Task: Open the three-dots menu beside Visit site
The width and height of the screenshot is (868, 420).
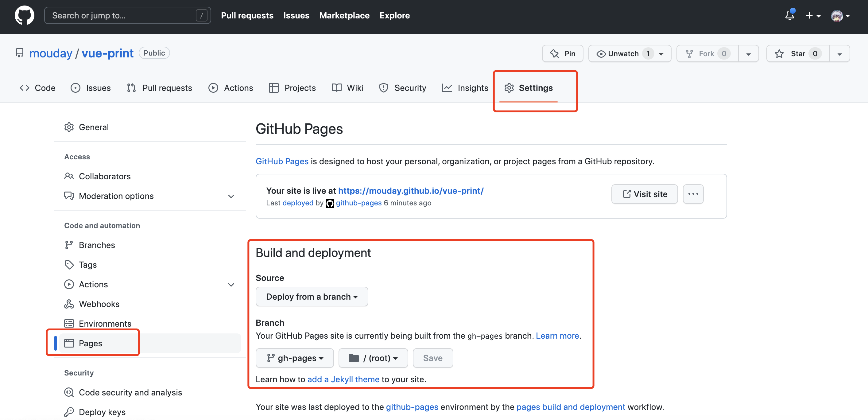Action: (693, 194)
